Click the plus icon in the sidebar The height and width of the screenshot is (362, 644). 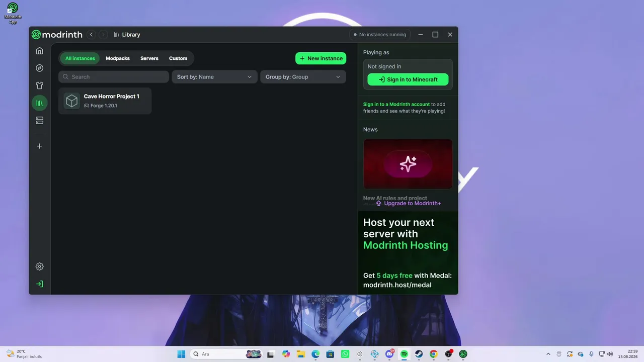[40, 146]
